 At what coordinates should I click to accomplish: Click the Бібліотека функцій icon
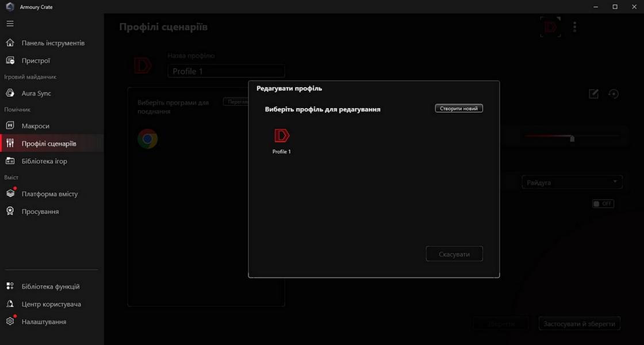tap(10, 286)
